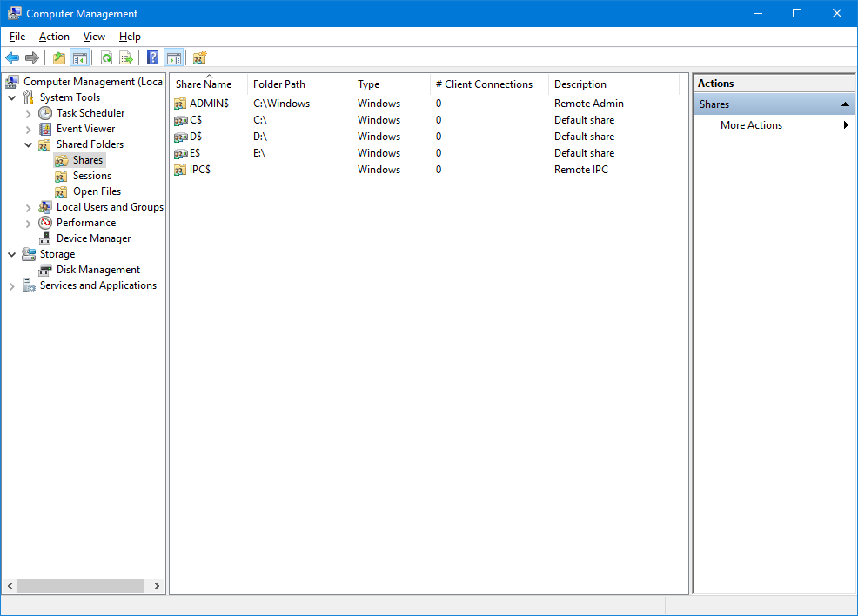Click the Share a Folder wizard icon

(x=198, y=57)
